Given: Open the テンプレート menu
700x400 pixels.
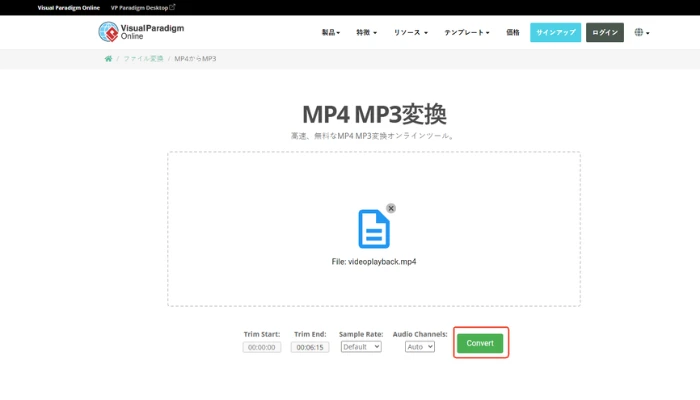Looking at the screenshot, I should pyautogui.click(x=467, y=32).
